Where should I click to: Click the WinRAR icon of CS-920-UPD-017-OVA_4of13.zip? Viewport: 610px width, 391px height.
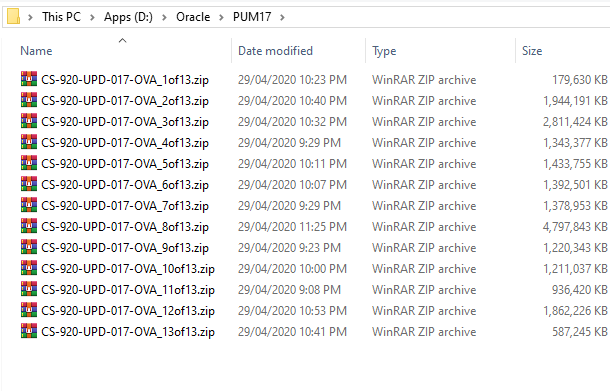[29, 142]
